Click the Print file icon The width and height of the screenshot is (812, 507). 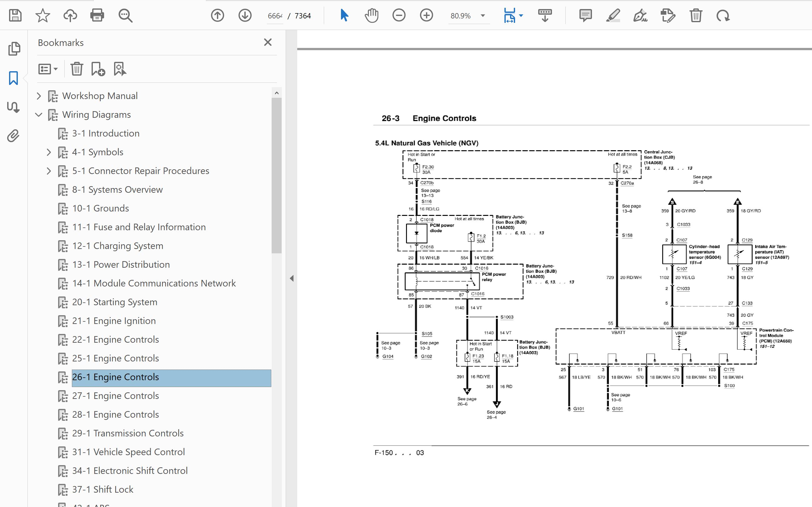point(97,15)
